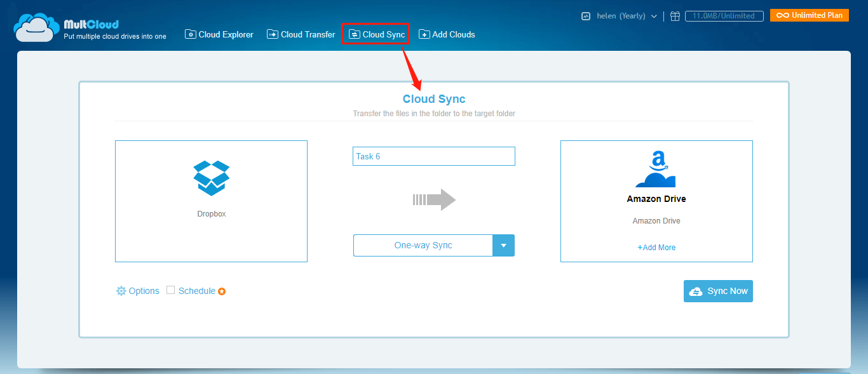868x374 pixels.
Task: Open the gift icon near the account name
Action: 675,16
